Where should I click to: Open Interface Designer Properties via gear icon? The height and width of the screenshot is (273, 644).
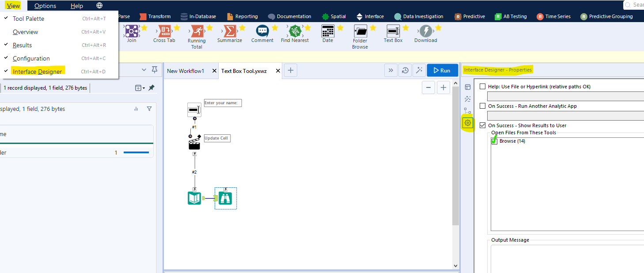pyautogui.click(x=467, y=123)
